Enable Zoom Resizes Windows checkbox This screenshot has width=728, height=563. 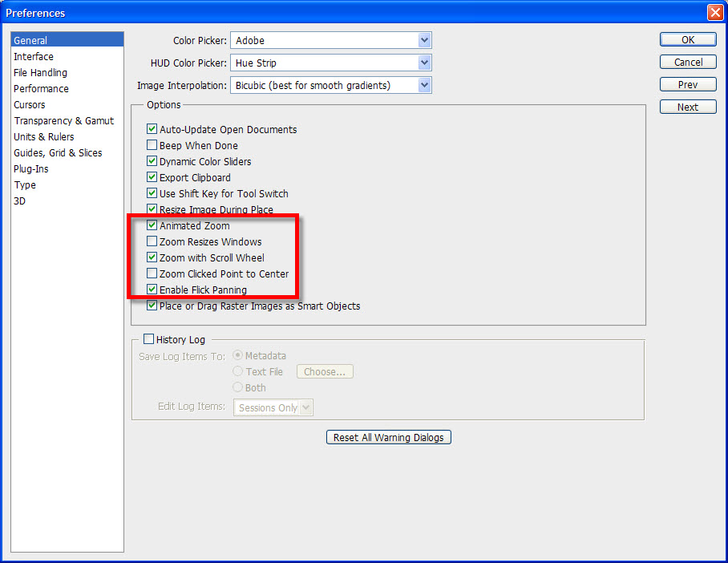pyautogui.click(x=152, y=241)
